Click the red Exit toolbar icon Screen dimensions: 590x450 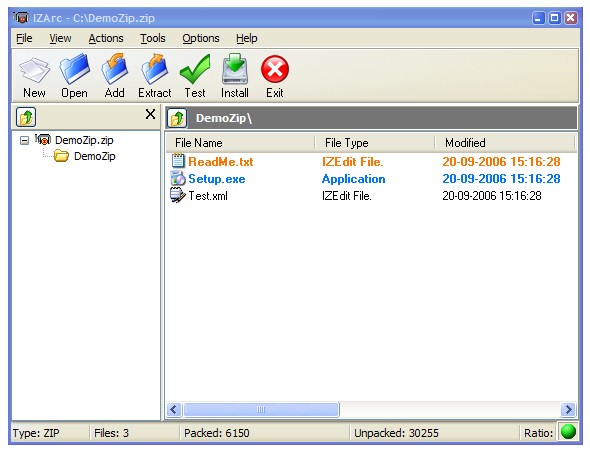[275, 69]
